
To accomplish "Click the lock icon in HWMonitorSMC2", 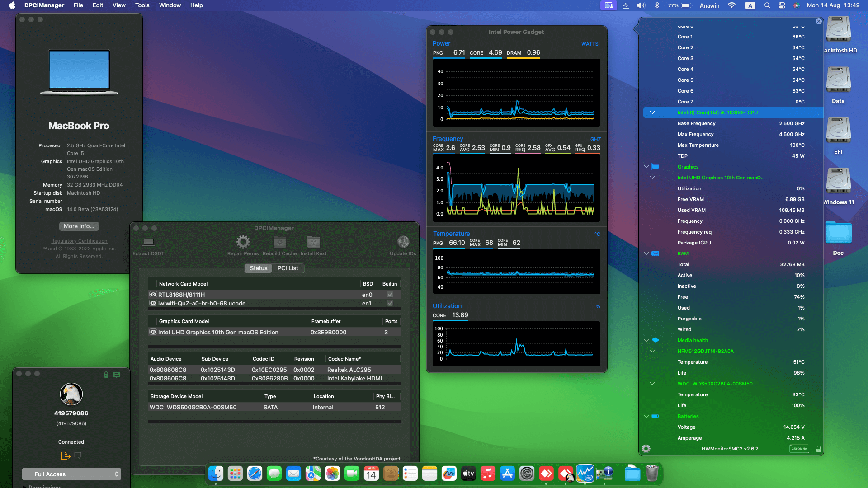I will 818,449.
